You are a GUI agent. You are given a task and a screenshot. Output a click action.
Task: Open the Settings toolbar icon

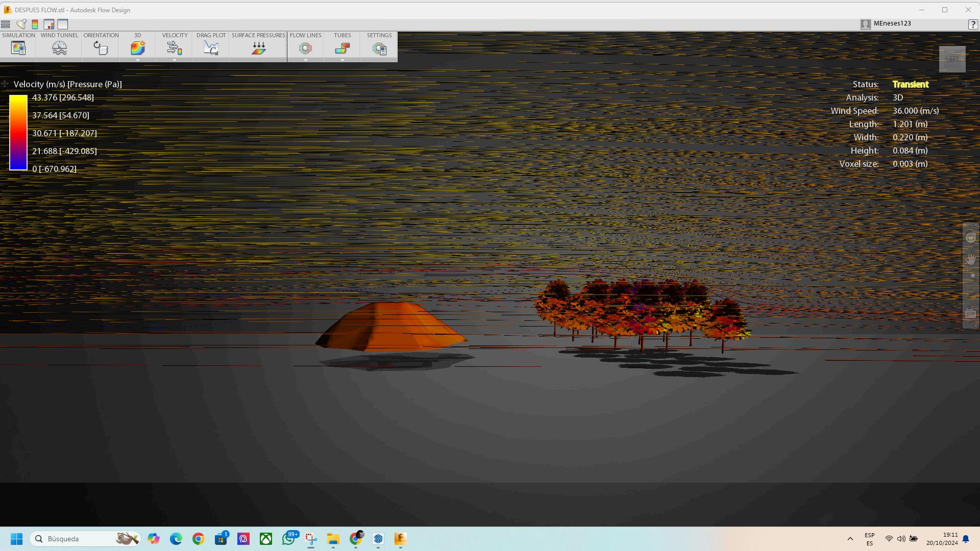tap(379, 48)
